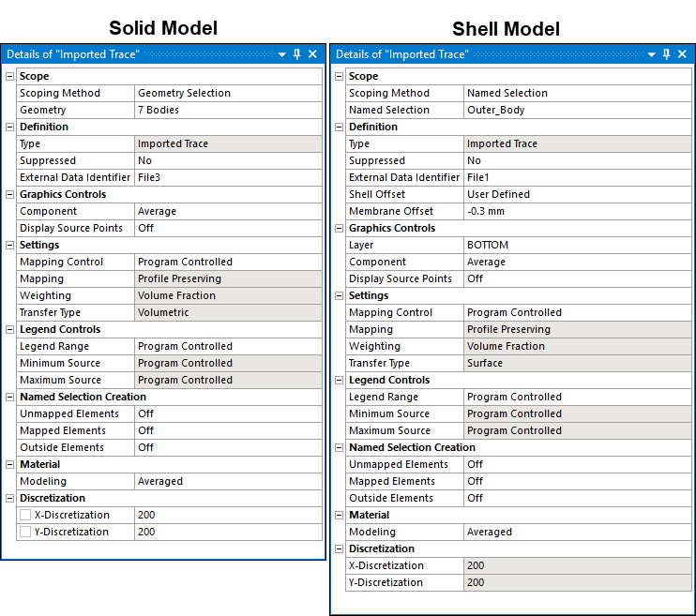Select File3 external data identifier
This screenshot has width=696, height=616.
[228, 177]
